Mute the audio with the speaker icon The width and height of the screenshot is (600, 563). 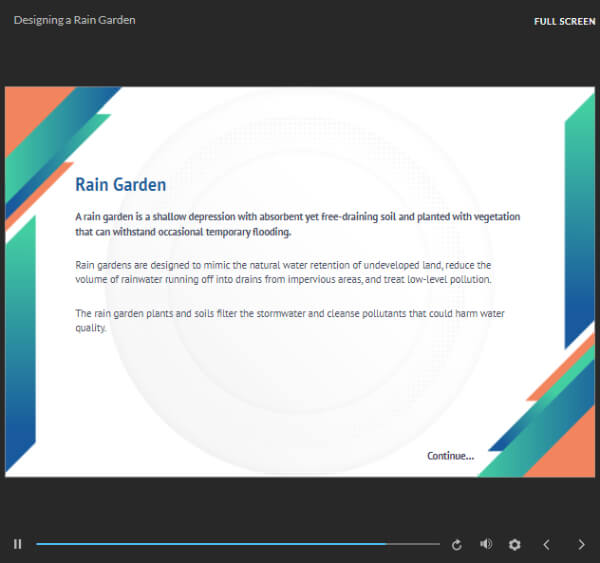[x=486, y=544]
